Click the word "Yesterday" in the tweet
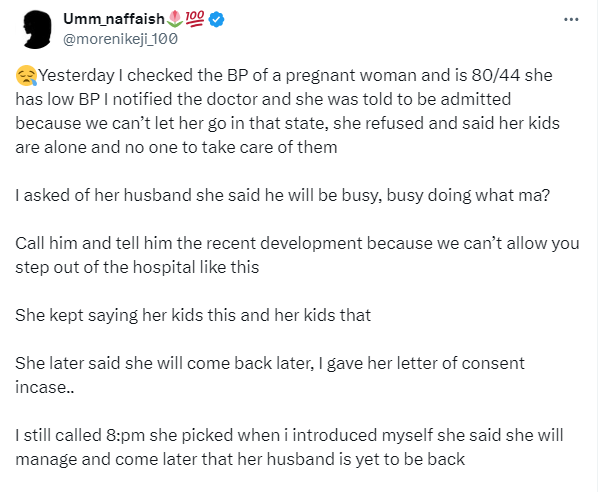The width and height of the screenshot is (601, 492). click(x=71, y=74)
